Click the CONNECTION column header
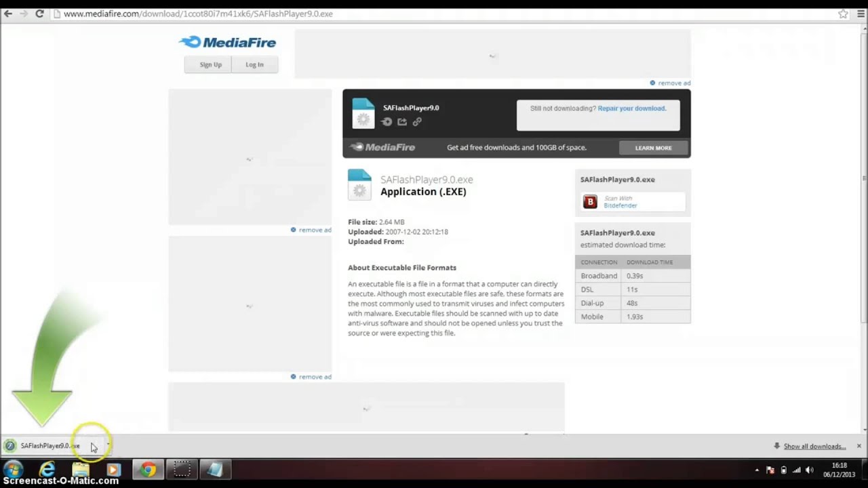Screen dimensions: 868x488 tap(599, 262)
